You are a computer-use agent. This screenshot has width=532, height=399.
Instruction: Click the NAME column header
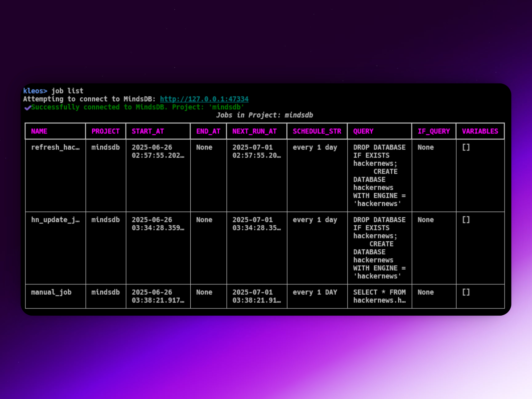39,131
